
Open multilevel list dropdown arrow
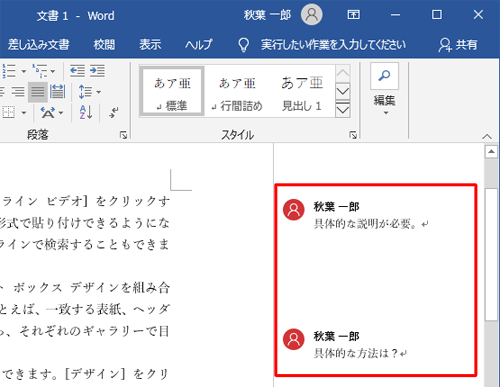click(x=53, y=71)
